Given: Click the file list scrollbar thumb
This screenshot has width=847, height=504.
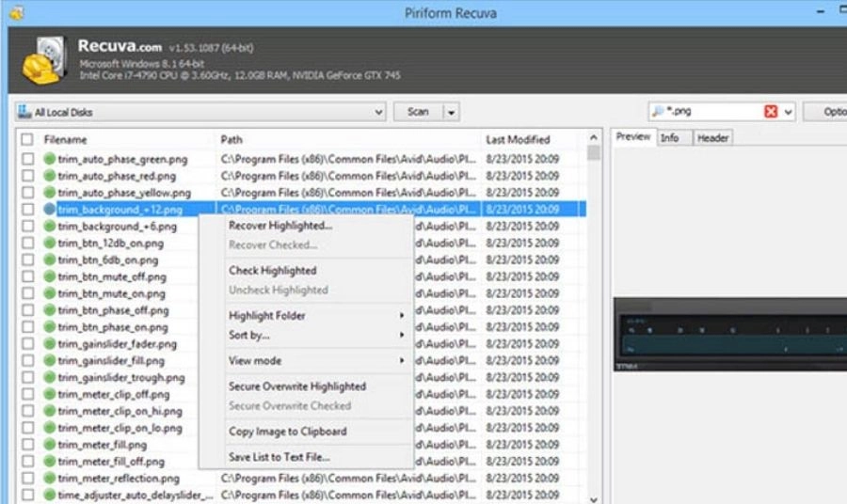Looking at the screenshot, I should tap(594, 152).
